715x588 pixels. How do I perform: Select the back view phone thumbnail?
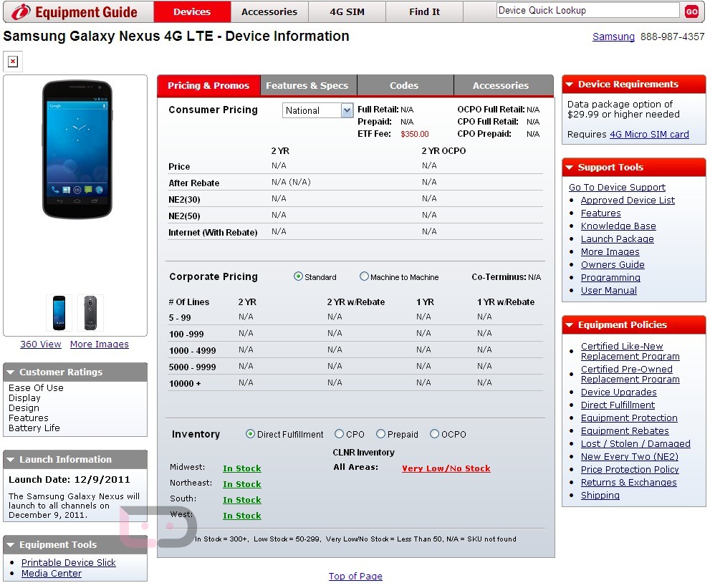tap(90, 313)
